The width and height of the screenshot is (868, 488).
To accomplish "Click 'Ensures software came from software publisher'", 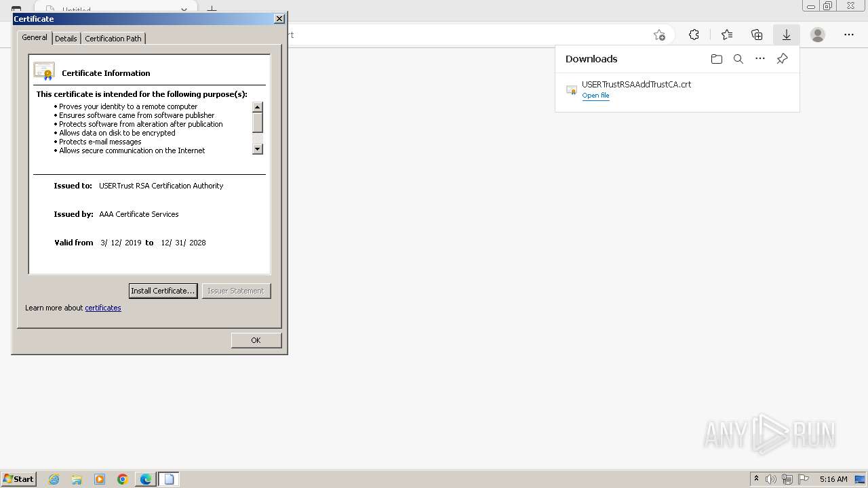I will [x=137, y=115].
